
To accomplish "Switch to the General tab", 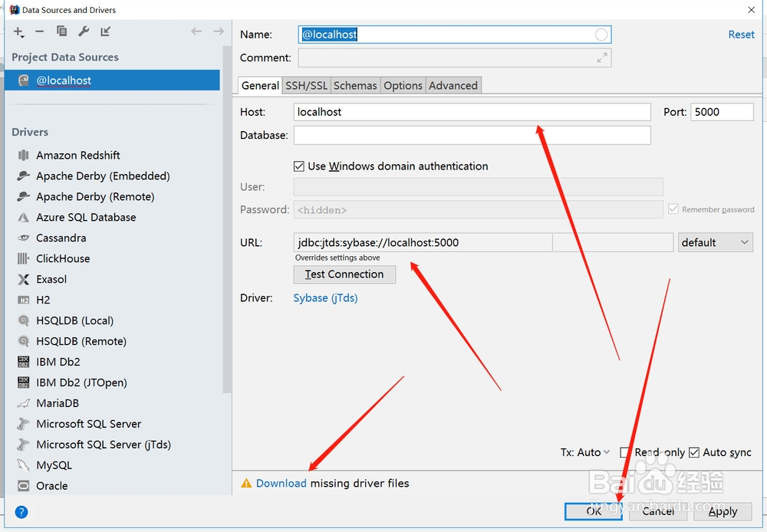I will pos(260,86).
